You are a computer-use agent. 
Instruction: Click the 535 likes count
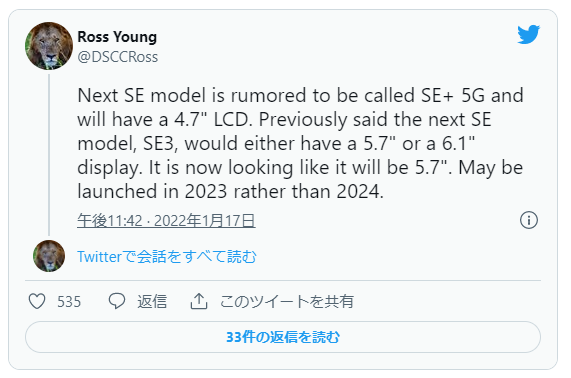(x=69, y=302)
